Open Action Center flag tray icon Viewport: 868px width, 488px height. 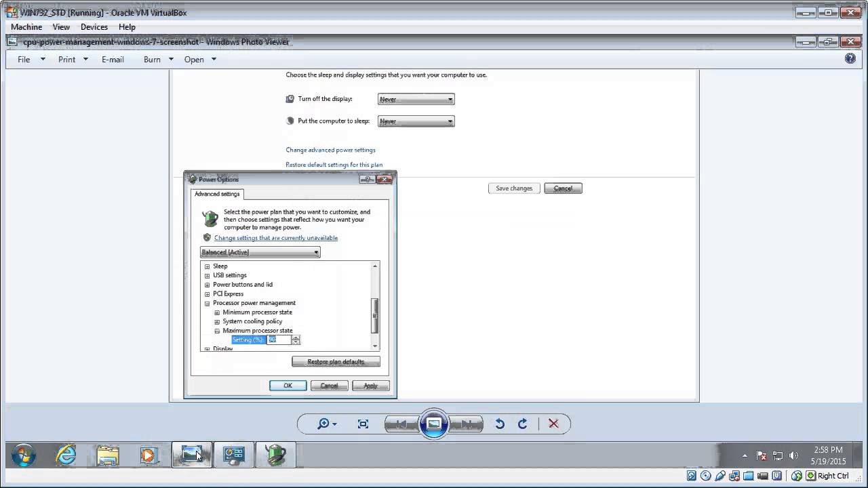tap(762, 455)
